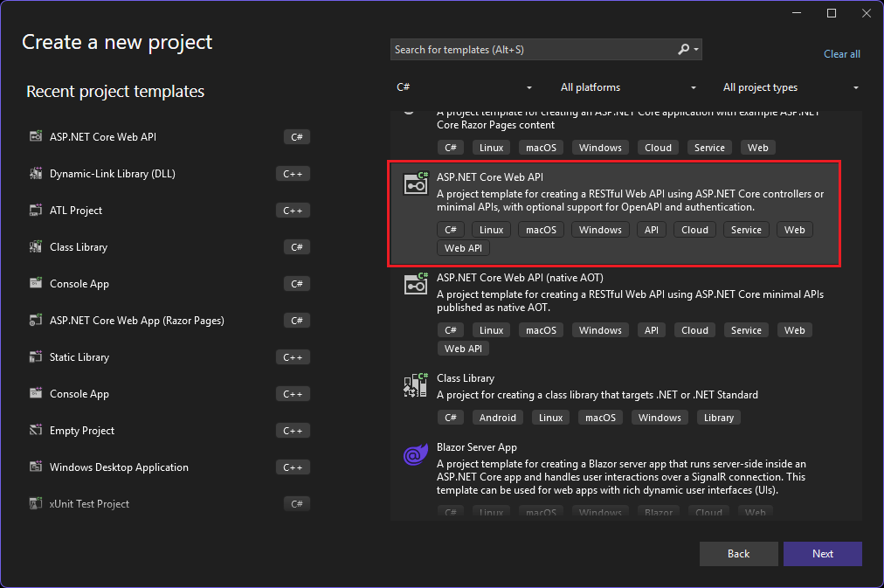
Task: Click the search magnifier icon
Action: pos(683,50)
